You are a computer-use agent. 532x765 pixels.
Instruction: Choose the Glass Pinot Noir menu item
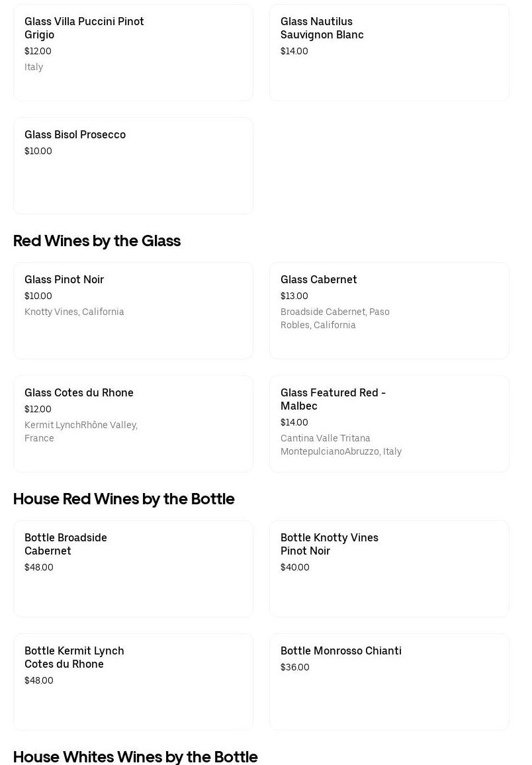click(133, 310)
